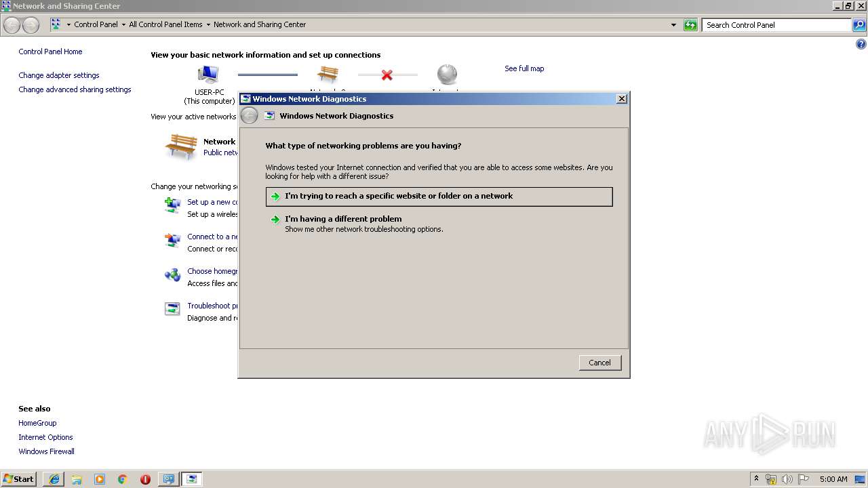This screenshot has width=868, height=488.
Task: Click the All Control Panel Items breadcrumb
Action: 165,25
